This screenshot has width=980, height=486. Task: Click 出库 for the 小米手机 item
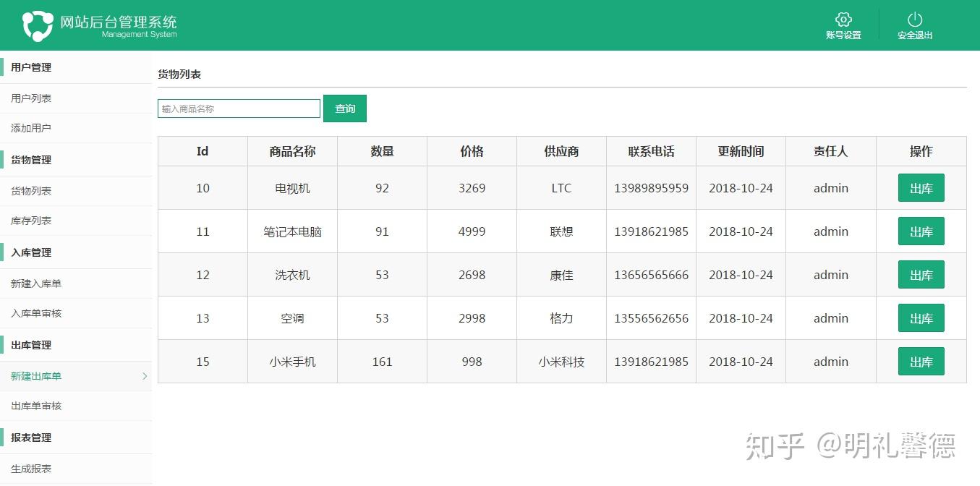(921, 362)
